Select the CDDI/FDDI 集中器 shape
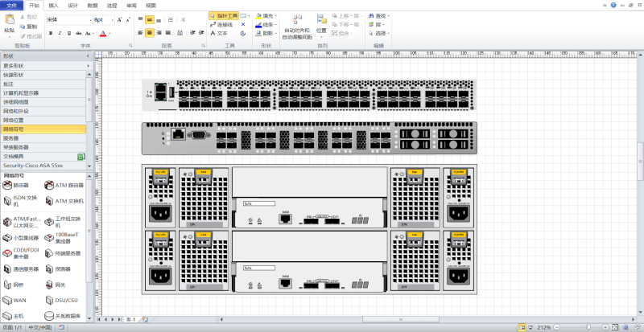The height and width of the screenshot is (332, 644). click(21, 253)
